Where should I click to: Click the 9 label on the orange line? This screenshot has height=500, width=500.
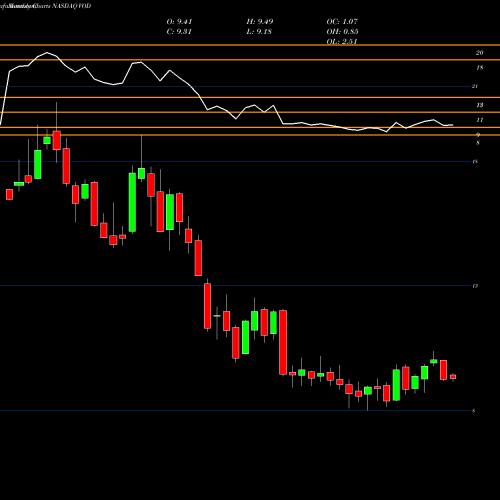(478, 135)
